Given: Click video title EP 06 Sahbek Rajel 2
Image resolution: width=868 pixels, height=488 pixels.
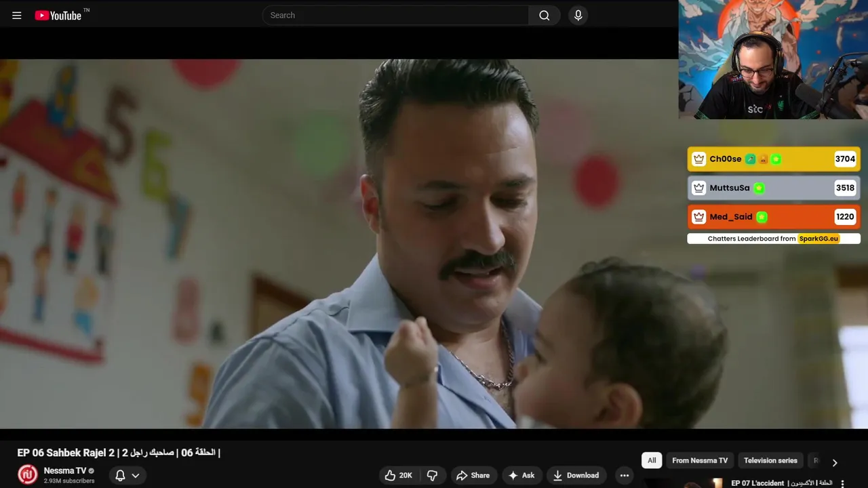Looking at the screenshot, I should [119, 452].
